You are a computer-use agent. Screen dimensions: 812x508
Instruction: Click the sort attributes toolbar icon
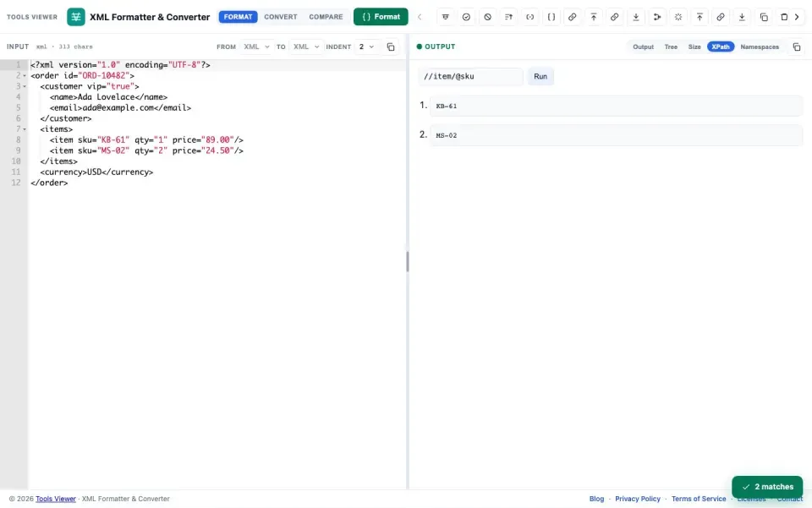coord(508,17)
